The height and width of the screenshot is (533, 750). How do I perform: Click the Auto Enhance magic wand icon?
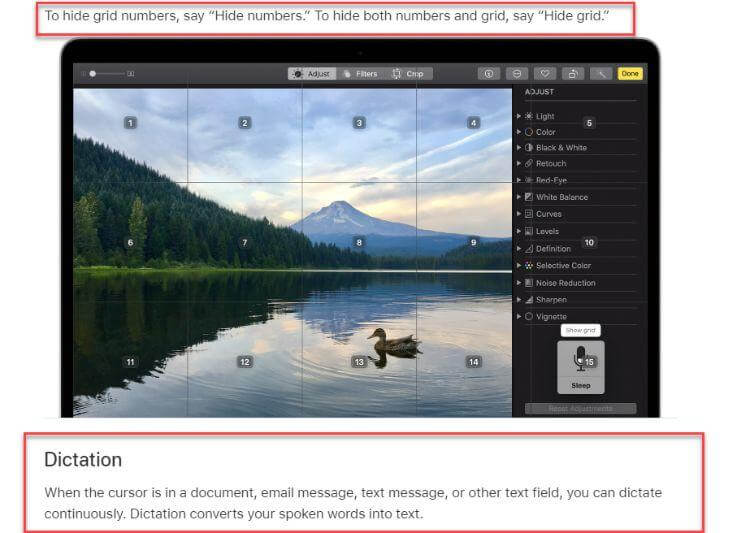pos(601,74)
